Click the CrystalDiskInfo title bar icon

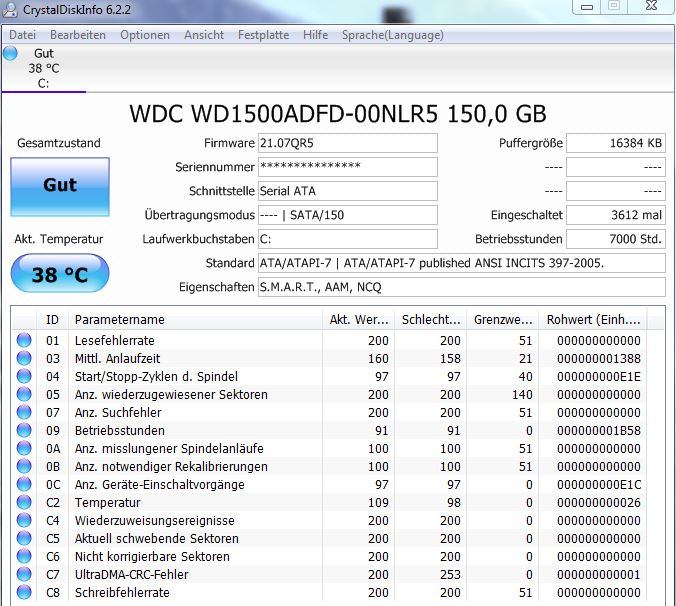(x=9, y=9)
